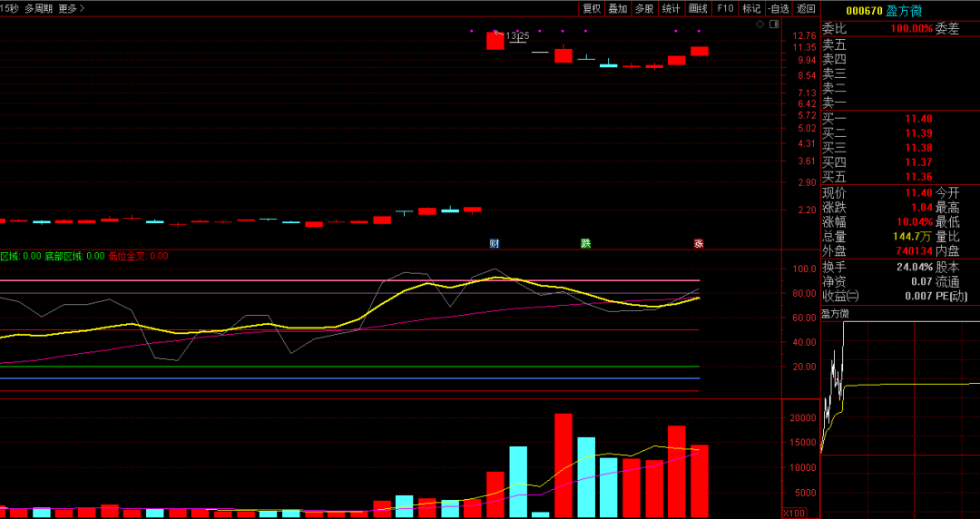Viewport: 980px width, 519px height.
Task: Open the 多周期 multi-period selector
Action: point(37,8)
